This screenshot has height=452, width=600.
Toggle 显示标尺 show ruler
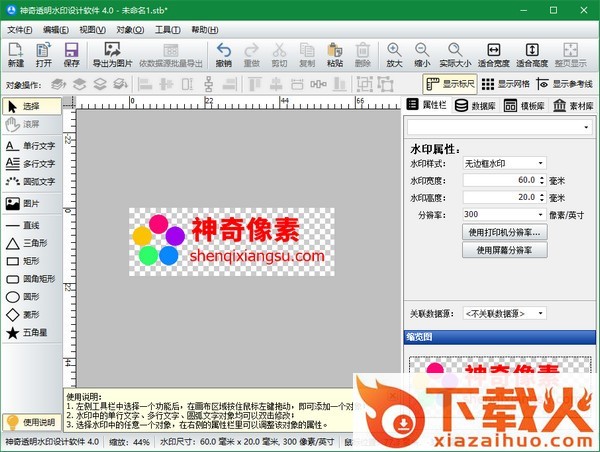[x=450, y=84]
